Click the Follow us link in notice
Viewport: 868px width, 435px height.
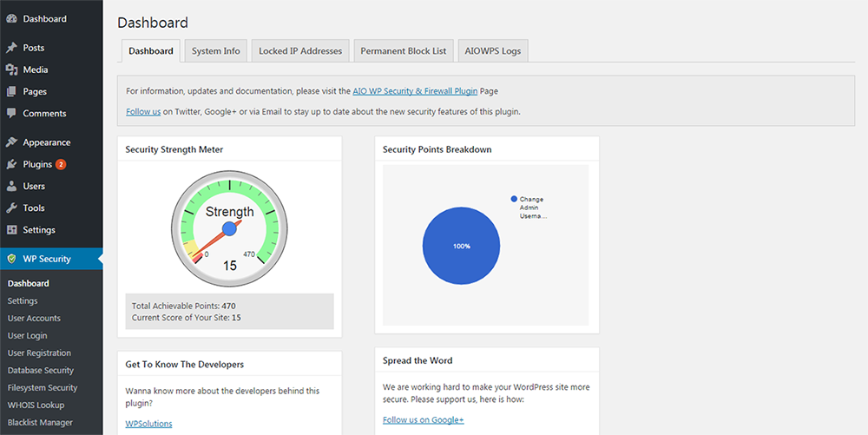click(x=143, y=111)
